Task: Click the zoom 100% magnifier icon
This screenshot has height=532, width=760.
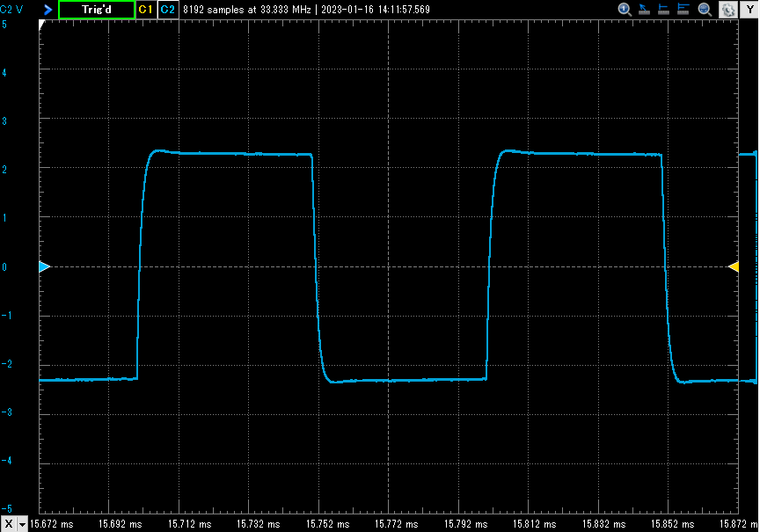Action: tap(625, 9)
